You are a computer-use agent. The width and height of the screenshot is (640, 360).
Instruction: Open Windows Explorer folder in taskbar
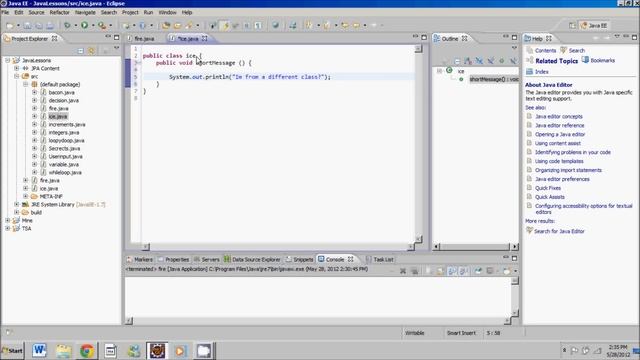tap(63, 351)
